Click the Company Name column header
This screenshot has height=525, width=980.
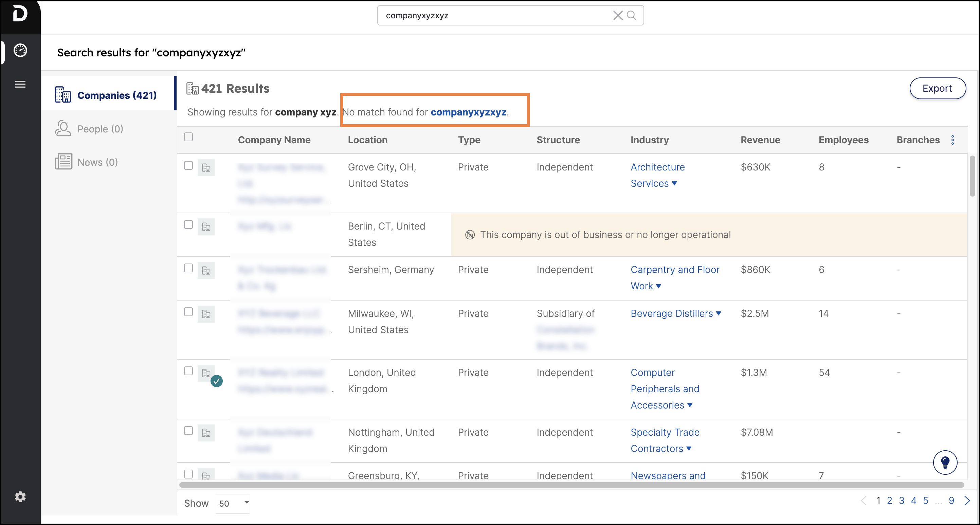[x=274, y=140]
